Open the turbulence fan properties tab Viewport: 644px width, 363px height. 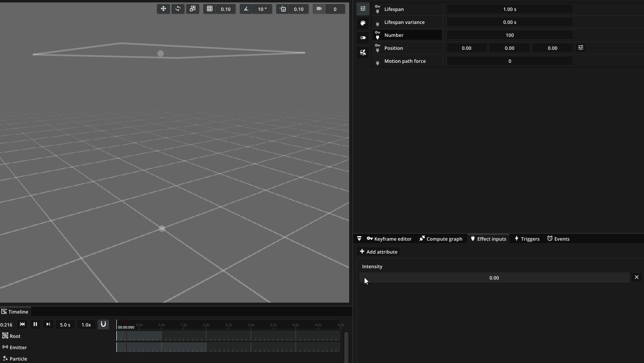[363, 53]
